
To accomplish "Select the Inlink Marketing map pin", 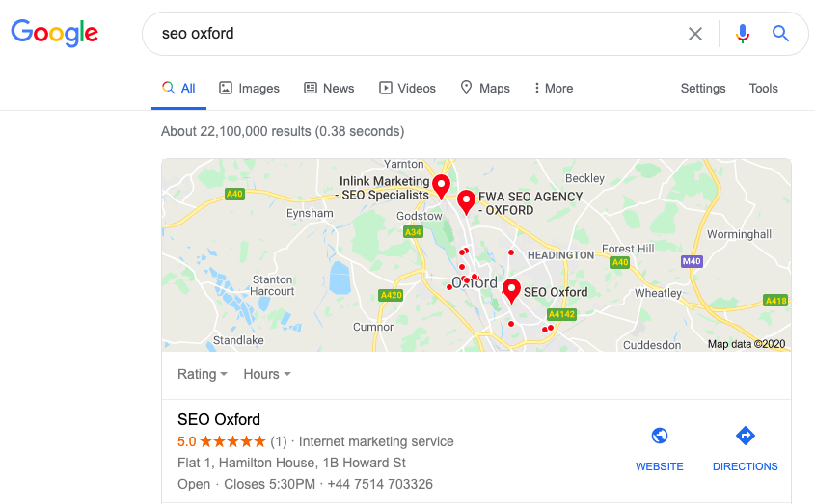I will [441, 185].
